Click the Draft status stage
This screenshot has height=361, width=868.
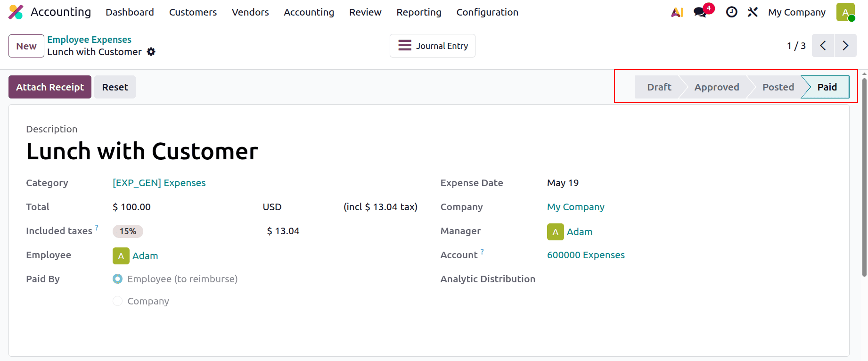coord(659,87)
